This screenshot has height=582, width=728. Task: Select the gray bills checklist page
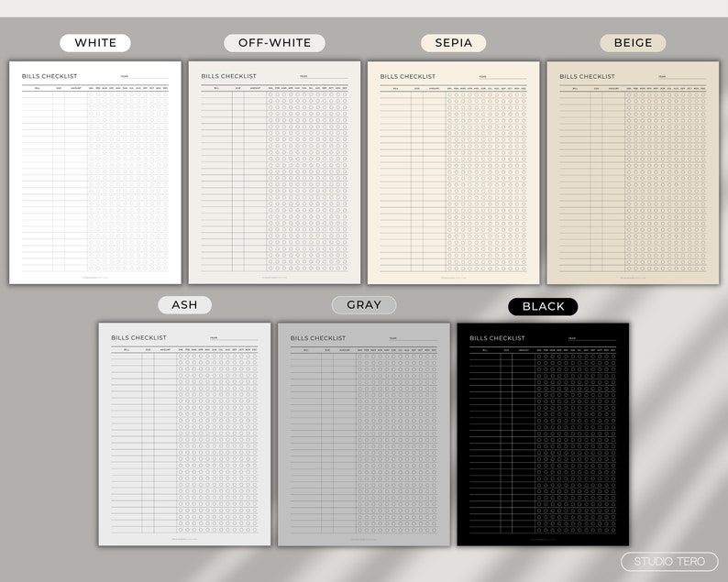(364, 434)
